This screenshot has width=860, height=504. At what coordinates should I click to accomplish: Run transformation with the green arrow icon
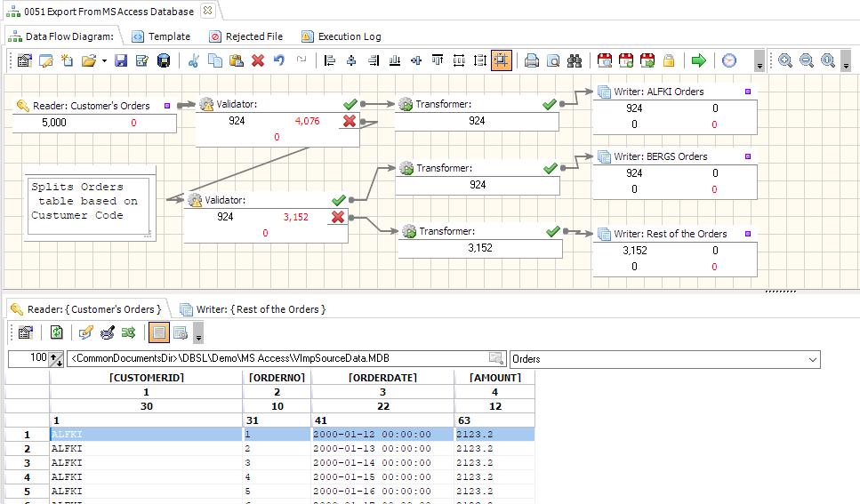(699, 60)
